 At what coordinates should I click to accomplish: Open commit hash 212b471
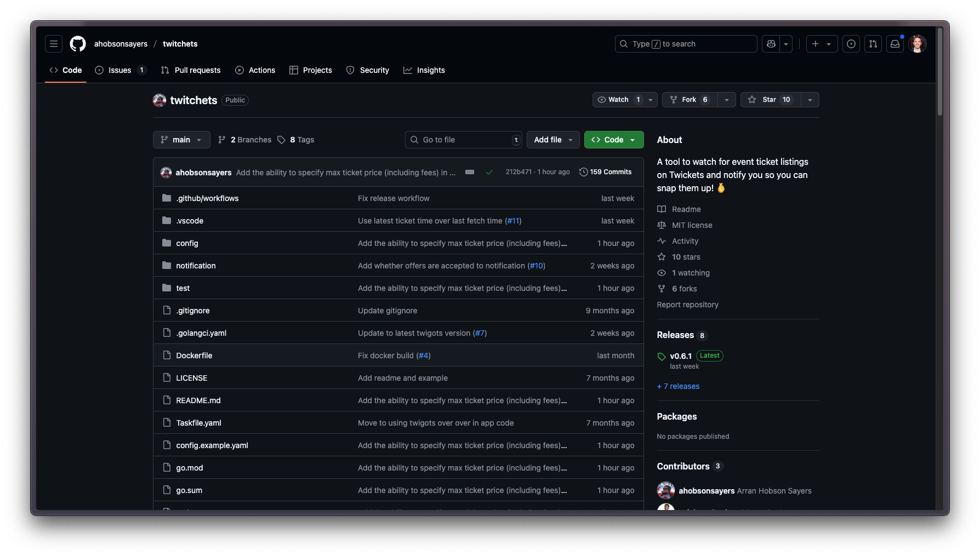click(x=519, y=172)
